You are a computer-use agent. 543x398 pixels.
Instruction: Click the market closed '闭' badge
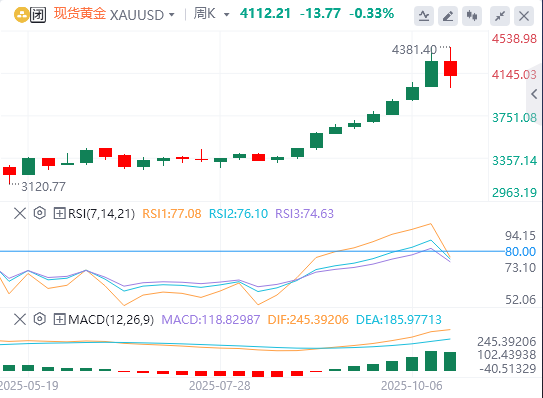click(38, 15)
